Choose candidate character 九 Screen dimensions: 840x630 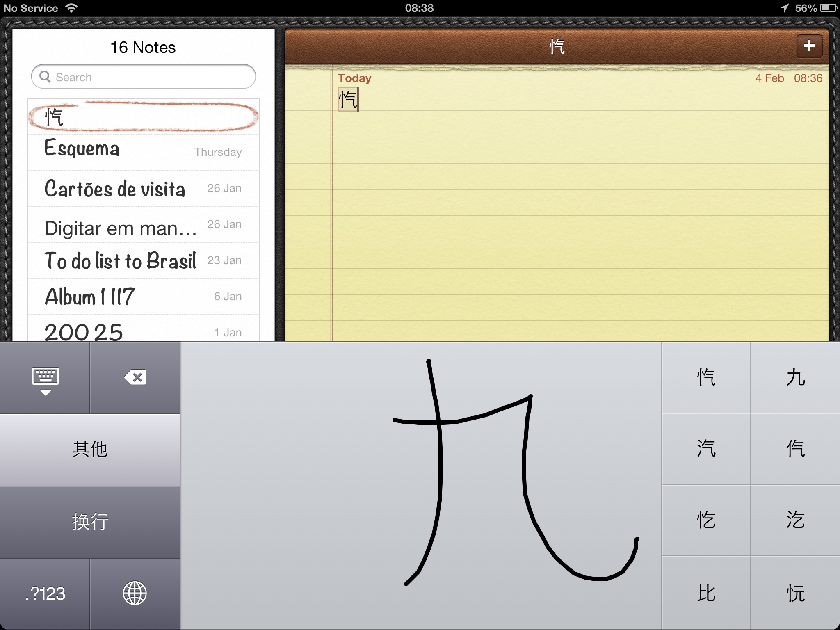coord(795,378)
